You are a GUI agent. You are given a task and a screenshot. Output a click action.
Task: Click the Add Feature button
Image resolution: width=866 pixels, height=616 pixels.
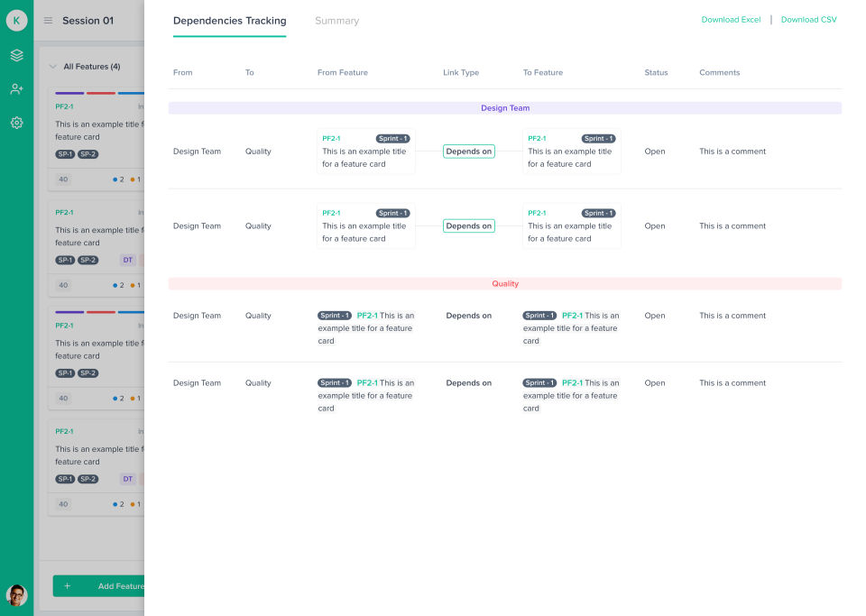(x=99, y=586)
